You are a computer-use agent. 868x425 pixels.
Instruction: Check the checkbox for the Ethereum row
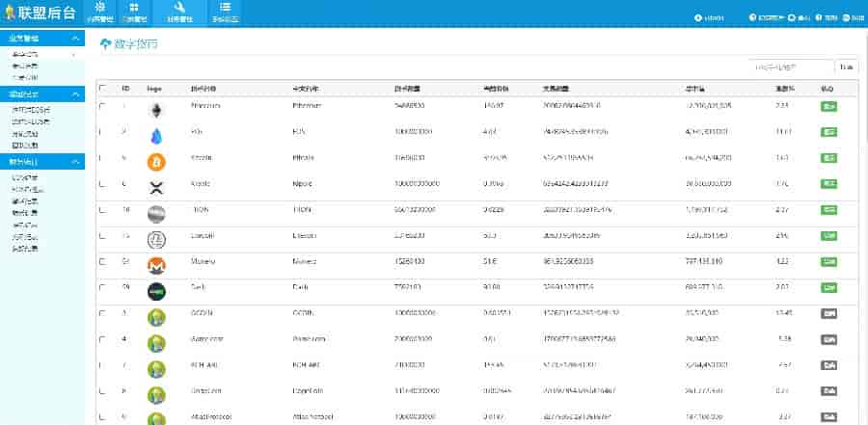(102, 105)
